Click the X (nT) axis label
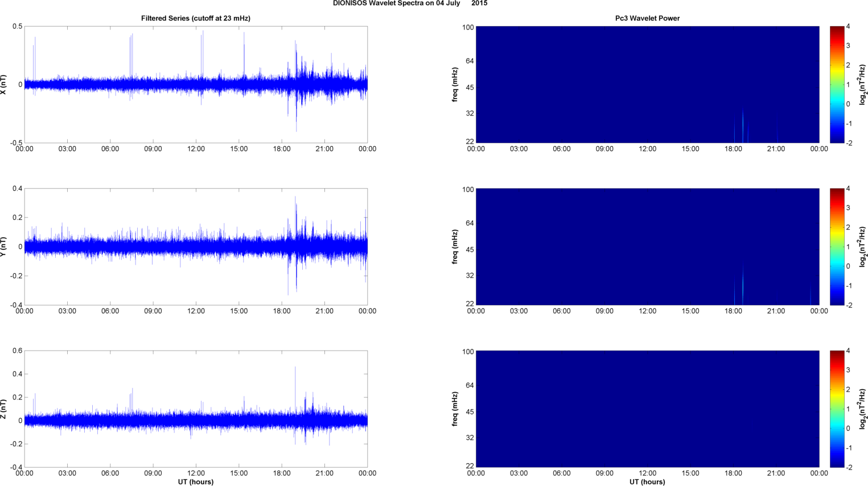The image size is (868, 486). point(3,84)
